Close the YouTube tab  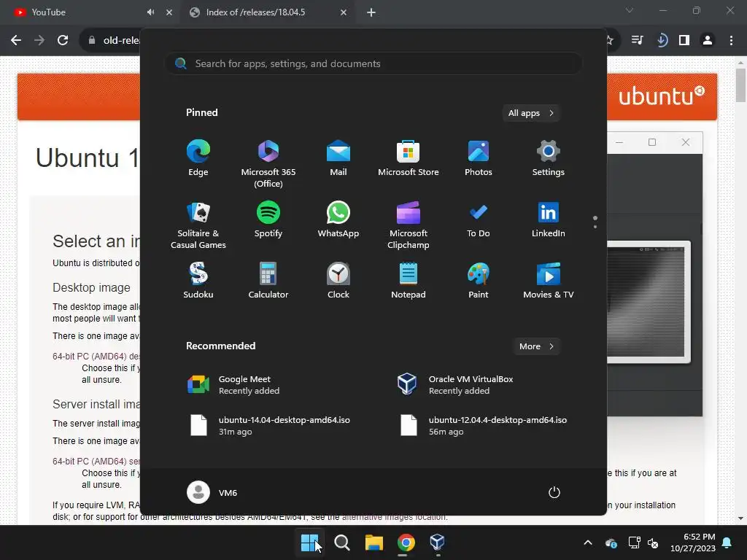[169, 12]
